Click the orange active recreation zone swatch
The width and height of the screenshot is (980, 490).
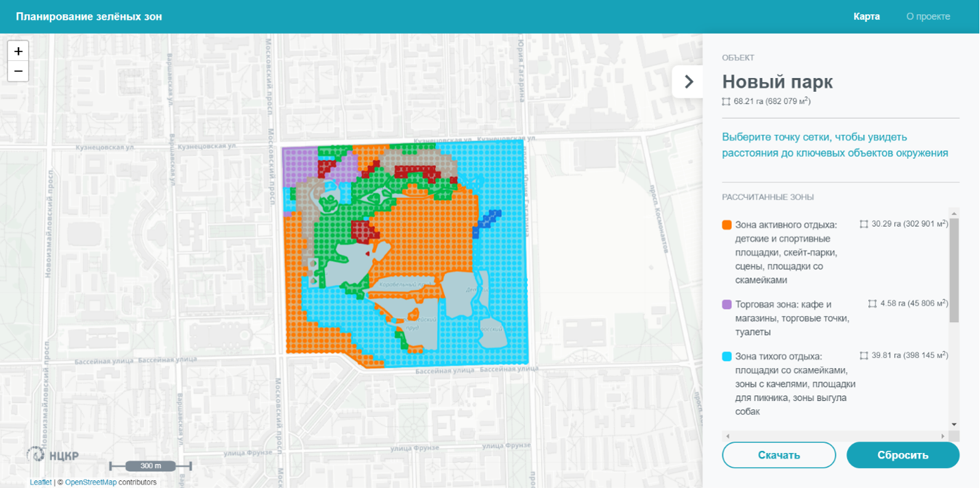(x=727, y=225)
